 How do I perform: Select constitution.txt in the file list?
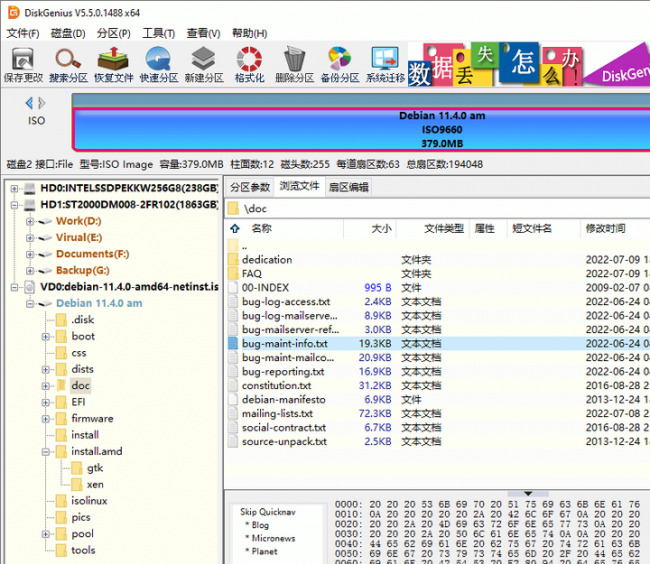(x=276, y=385)
